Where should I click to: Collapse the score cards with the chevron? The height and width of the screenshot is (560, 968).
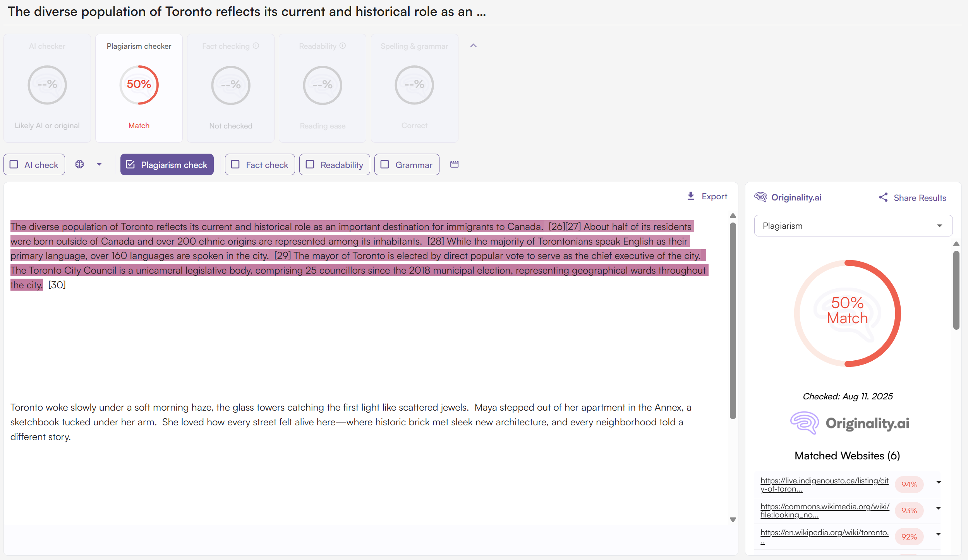[x=473, y=46]
